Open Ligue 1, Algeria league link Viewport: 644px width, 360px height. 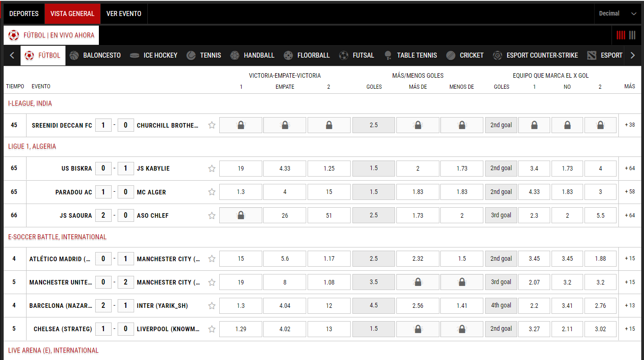click(32, 146)
